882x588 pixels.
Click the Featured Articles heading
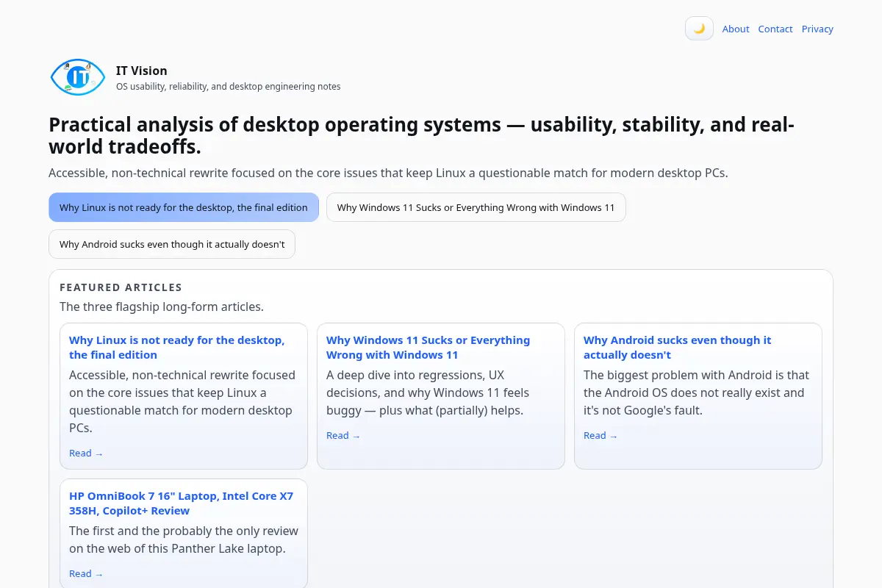[x=121, y=287]
